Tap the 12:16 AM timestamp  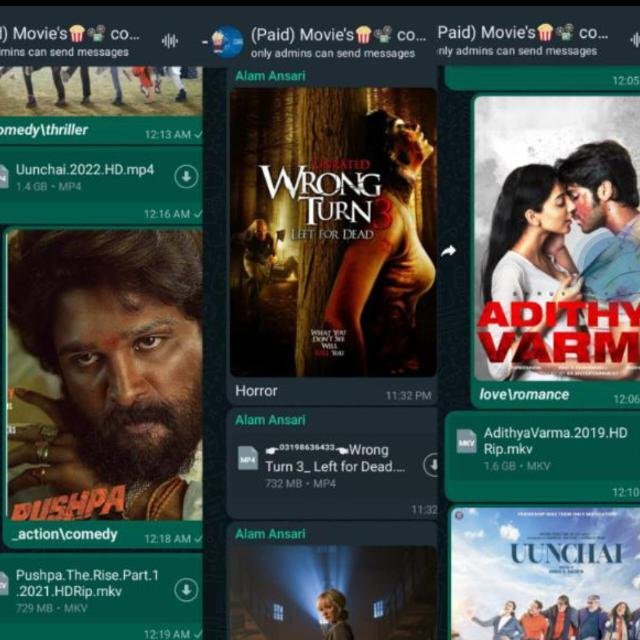(x=167, y=214)
